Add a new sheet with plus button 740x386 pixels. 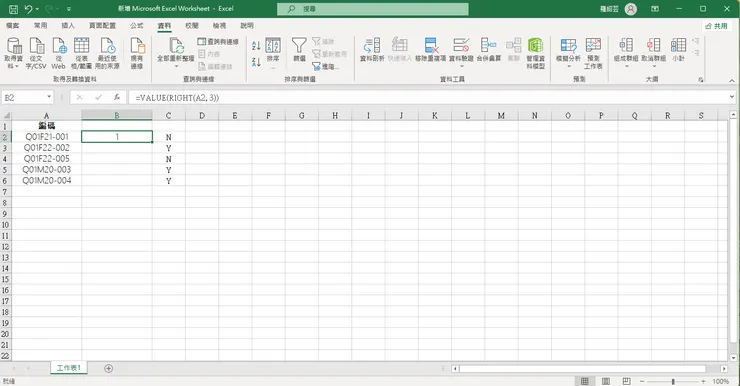109,368
